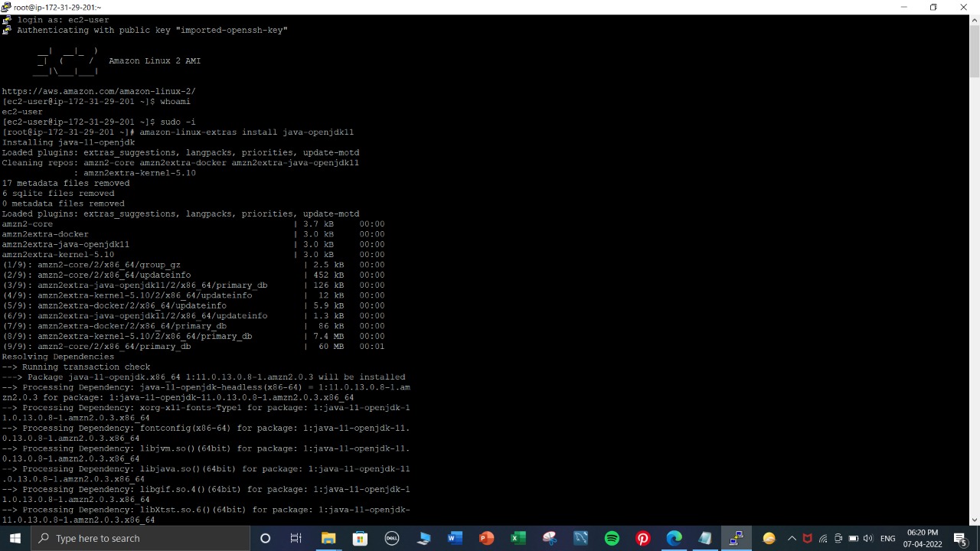Restore down the PuTTY window
This screenshot has height=551, width=980.
933,7
